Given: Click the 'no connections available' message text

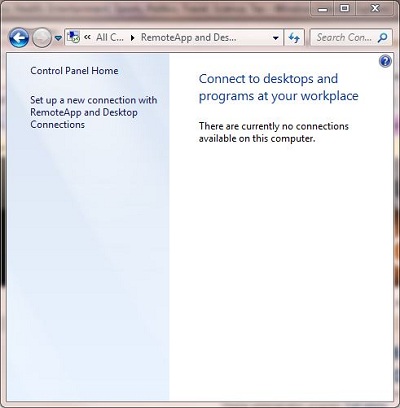Looking at the screenshot, I should [x=274, y=132].
